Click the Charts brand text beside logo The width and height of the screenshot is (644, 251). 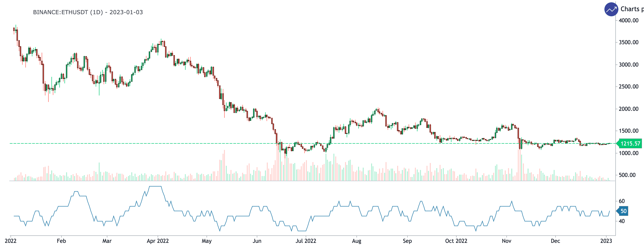point(631,9)
